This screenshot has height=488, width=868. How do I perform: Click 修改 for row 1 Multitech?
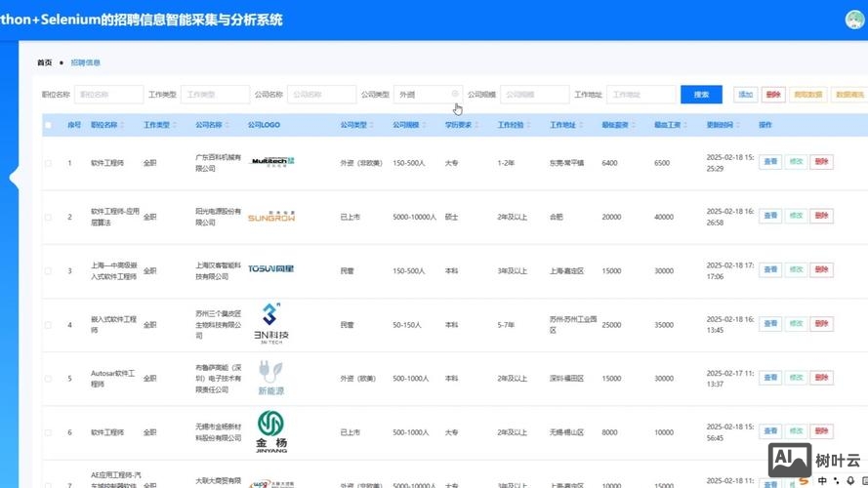[x=796, y=162]
